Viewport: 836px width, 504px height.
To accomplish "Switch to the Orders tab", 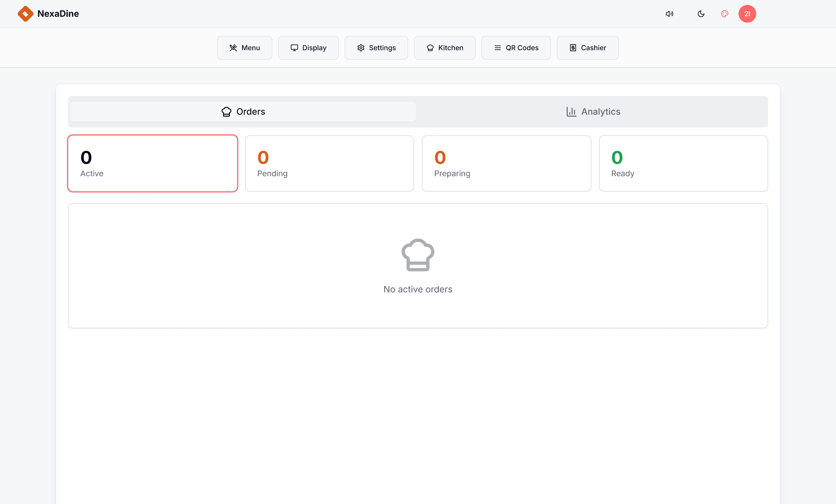I will click(243, 111).
